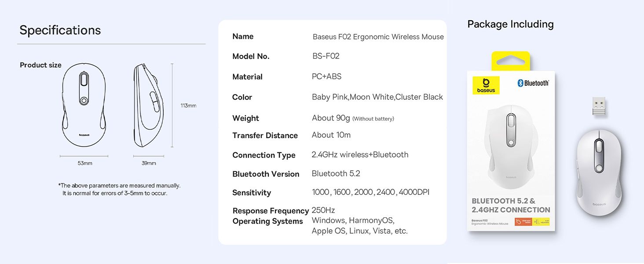Click the orange badge on package bottom
This screenshot has width=644, height=264.
pyautogui.click(x=523, y=222)
